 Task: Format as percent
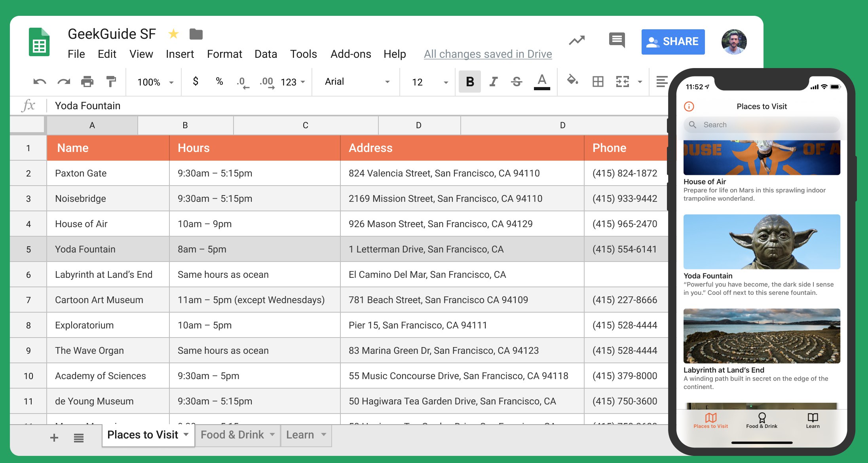[219, 82]
